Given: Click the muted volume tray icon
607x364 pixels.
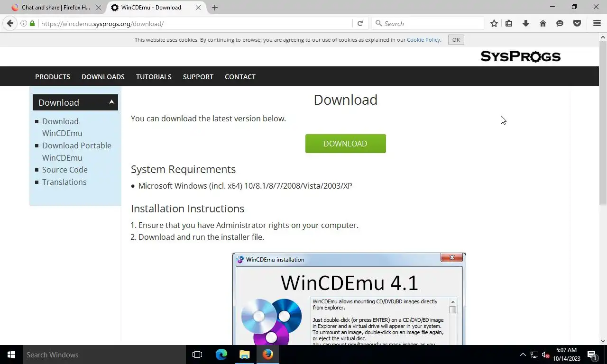Looking at the screenshot, I should 545,355.
